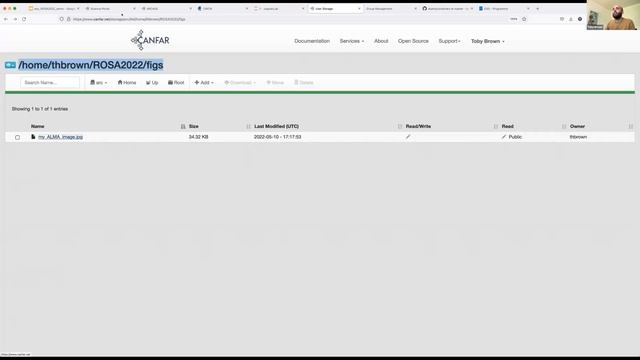This screenshot has width=640, height=360.
Task: Open the Toby Brown user menu
Action: 487,41
